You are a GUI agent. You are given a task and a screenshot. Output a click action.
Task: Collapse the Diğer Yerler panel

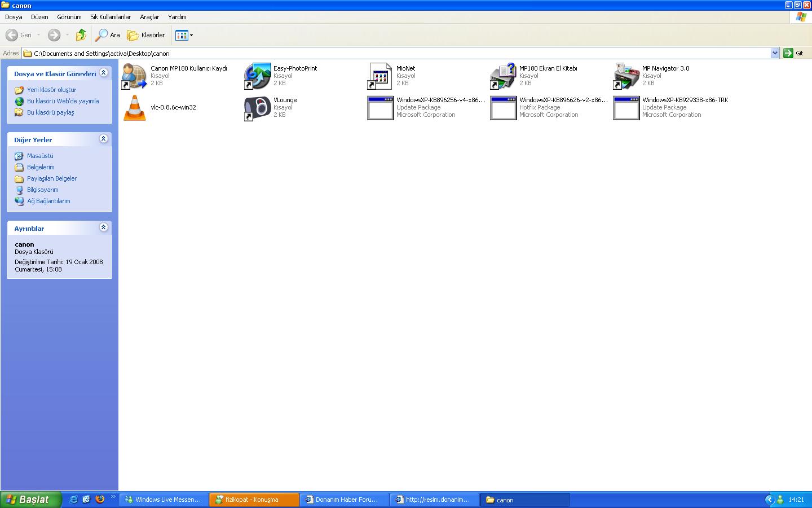(x=103, y=139)
